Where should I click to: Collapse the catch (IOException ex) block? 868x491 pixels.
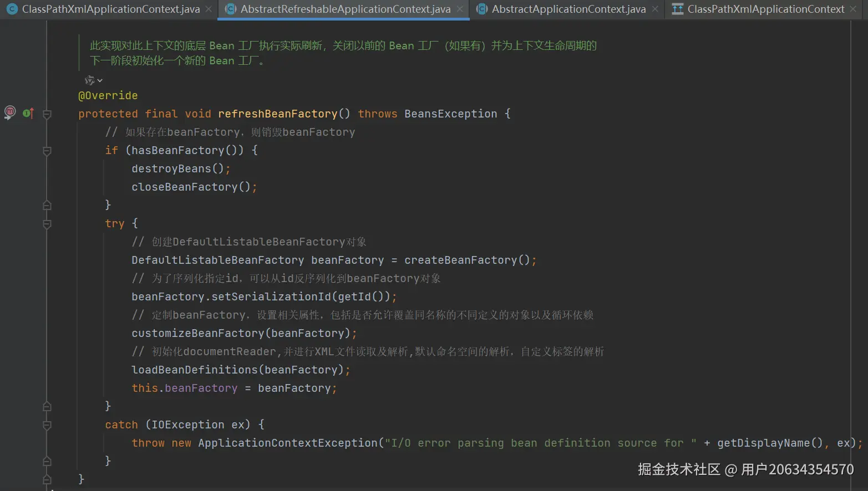[47, 425]
